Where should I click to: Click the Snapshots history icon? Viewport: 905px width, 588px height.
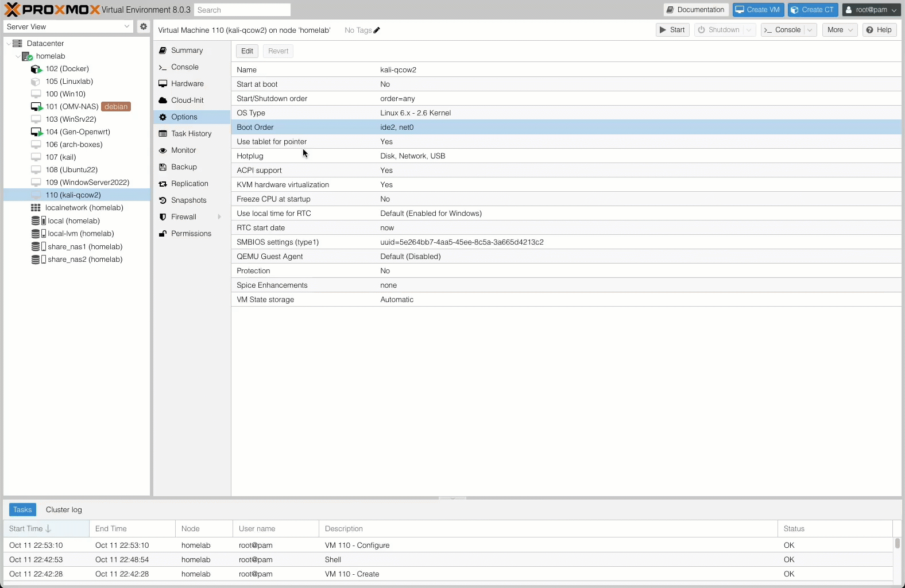pos(163,200)
